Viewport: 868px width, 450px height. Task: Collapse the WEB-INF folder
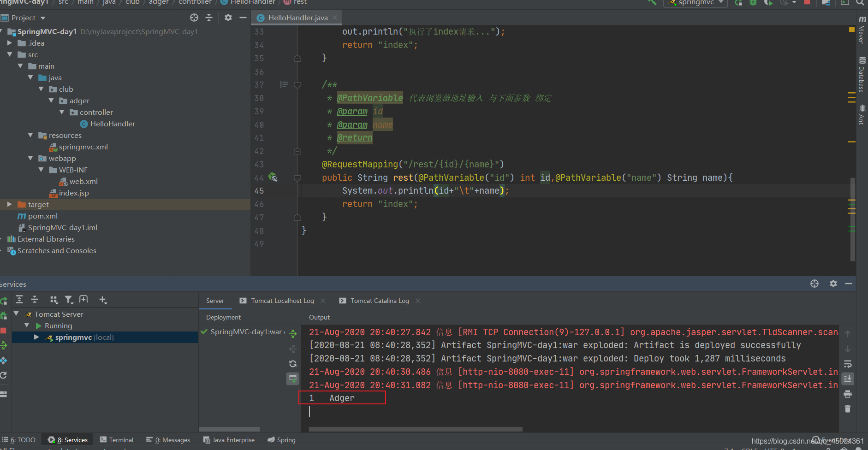coord(41,170)
